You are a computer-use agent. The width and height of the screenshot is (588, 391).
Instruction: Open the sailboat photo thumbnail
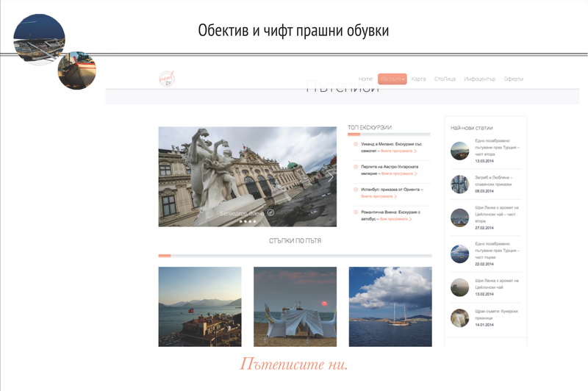390,306
